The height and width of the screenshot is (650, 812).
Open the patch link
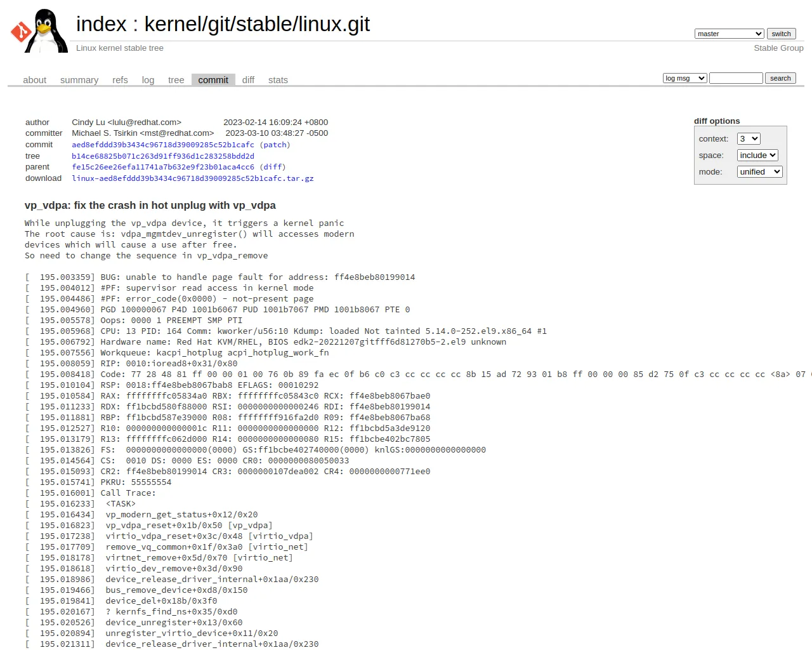pos(275,145)
